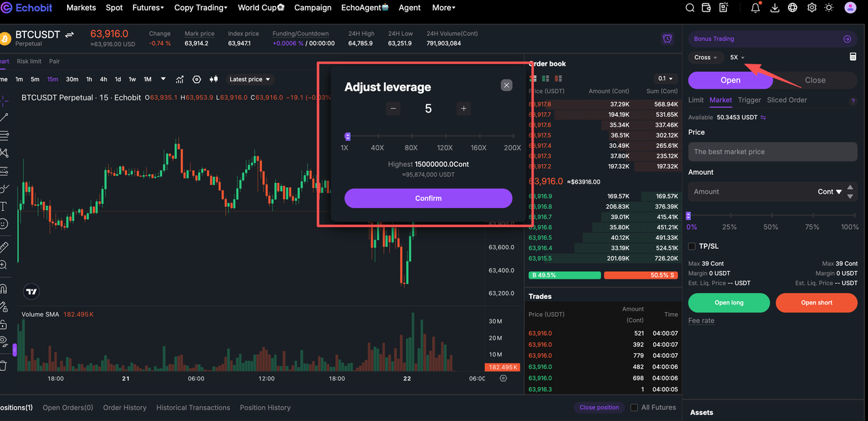Image resolution: width=868 pixels, height=421 pixels.
Task: Expand the More menu
Action: click(443, 8)
